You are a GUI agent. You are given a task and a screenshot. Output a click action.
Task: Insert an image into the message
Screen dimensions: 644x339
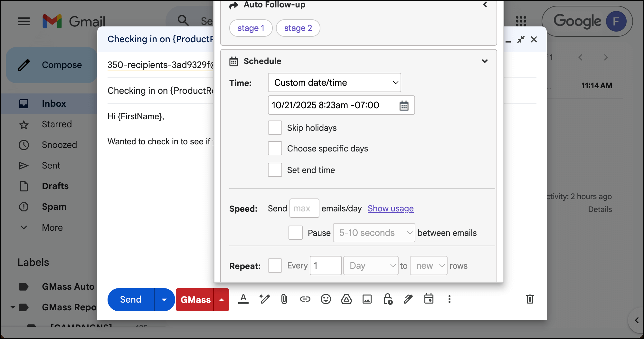coord(367,299)
